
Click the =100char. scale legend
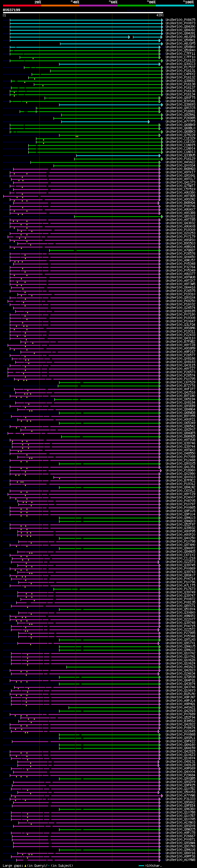point(151,865)
